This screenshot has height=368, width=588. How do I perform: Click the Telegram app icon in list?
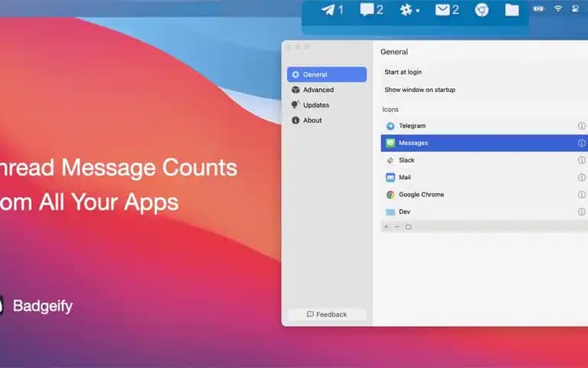click(390, 126)
